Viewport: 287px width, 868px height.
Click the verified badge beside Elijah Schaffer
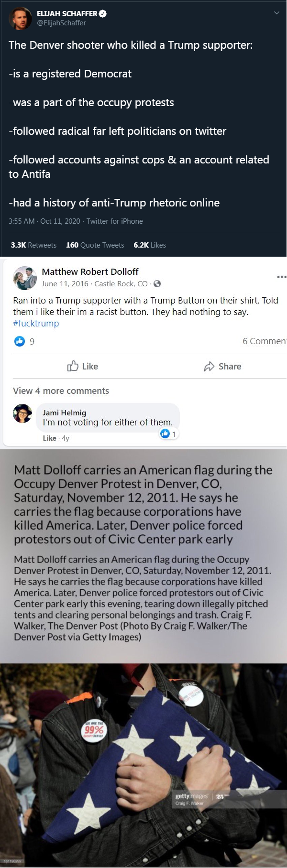103,14
